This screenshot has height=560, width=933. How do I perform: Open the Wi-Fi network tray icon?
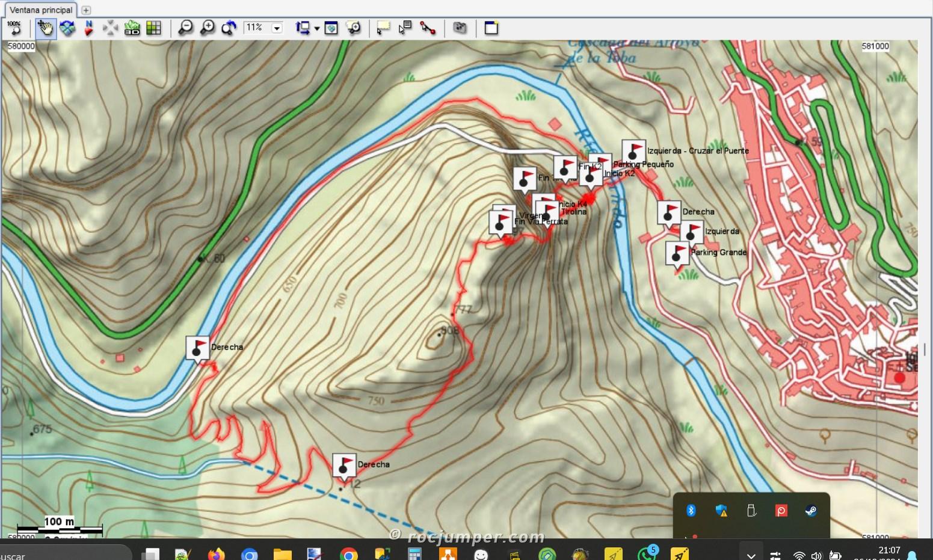(x=799, y=555)
